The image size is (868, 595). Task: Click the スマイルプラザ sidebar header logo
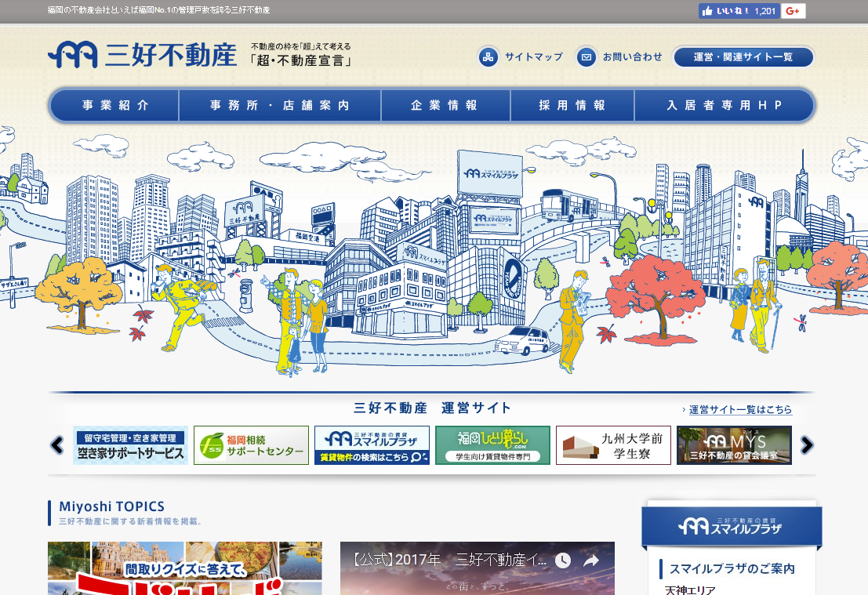(x=731, y=525)
